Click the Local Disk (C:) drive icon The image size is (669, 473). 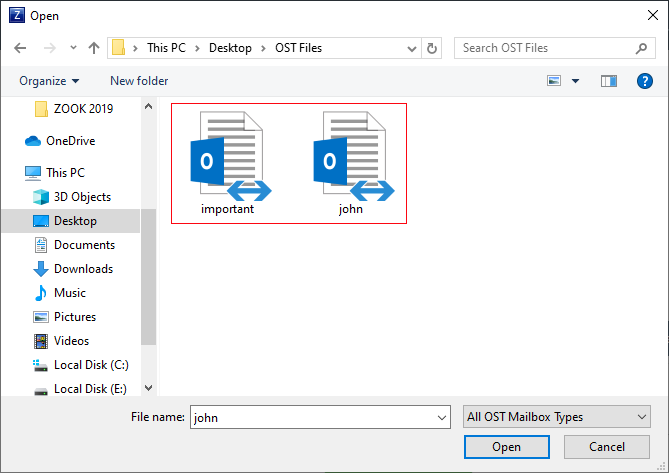click(x=41, y=366)
